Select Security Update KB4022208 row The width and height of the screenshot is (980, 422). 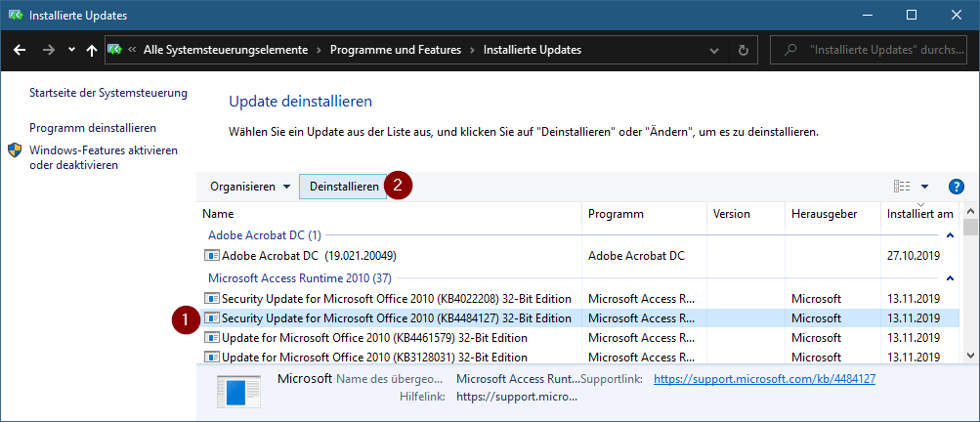click(578, 298)
